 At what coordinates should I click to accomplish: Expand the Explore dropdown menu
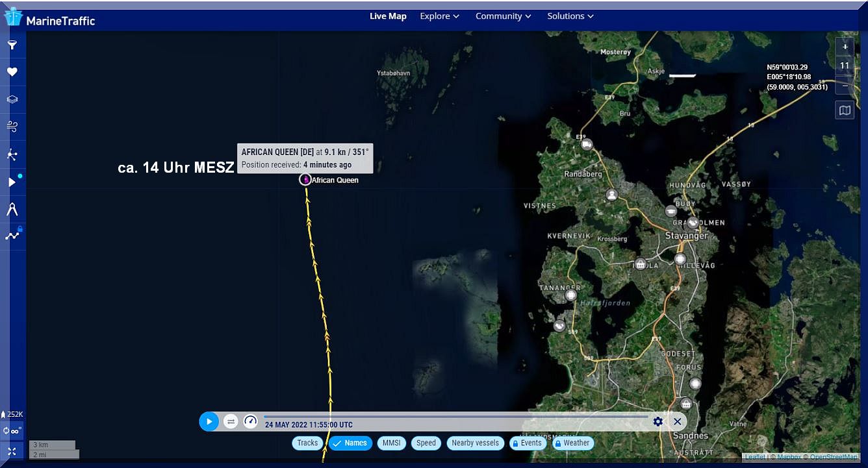[x=439, y=16]
